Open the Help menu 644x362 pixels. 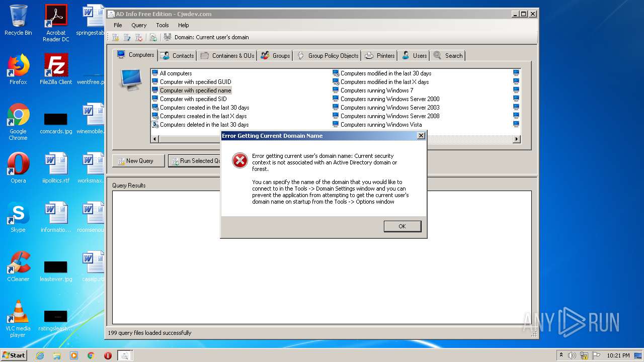pyautogui.click(x=184, y=25)
